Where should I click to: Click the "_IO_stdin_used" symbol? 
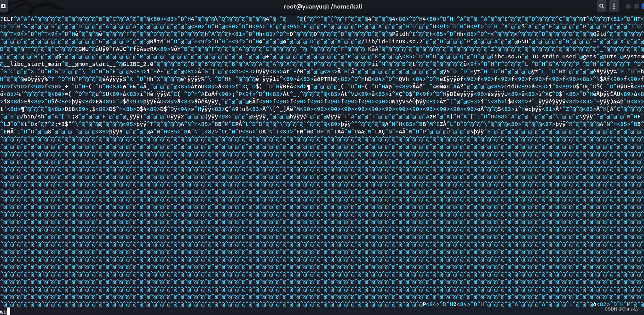pos(552,57)
